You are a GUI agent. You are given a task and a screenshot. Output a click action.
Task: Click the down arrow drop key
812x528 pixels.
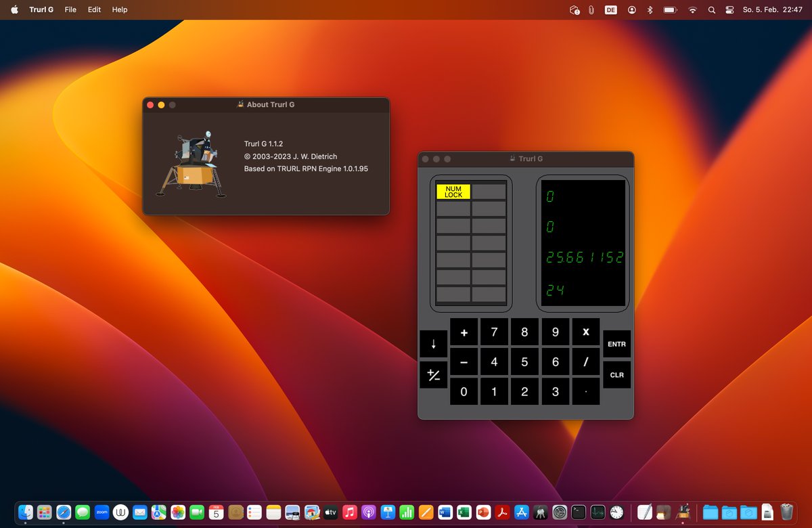click(433, 344)
